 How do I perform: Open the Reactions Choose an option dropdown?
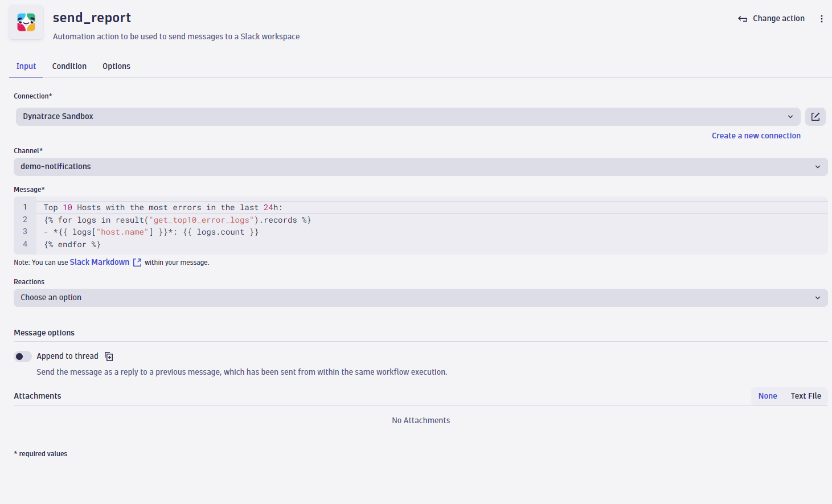coord(420,298)
